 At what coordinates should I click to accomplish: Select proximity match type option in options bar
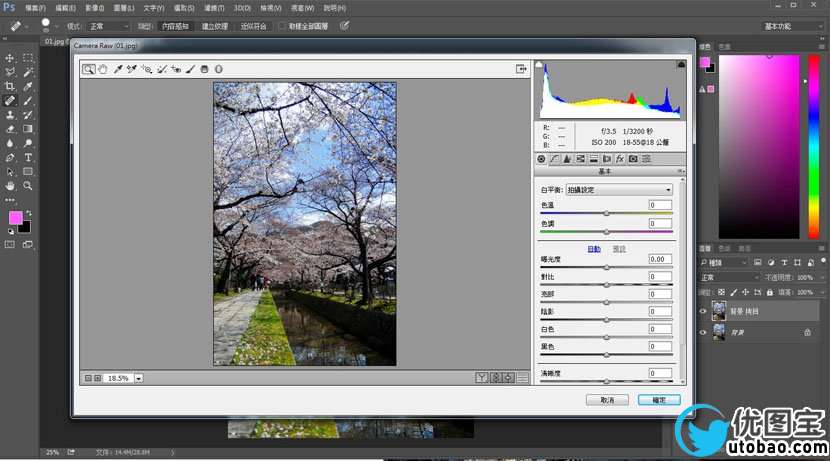pos(254,26)
